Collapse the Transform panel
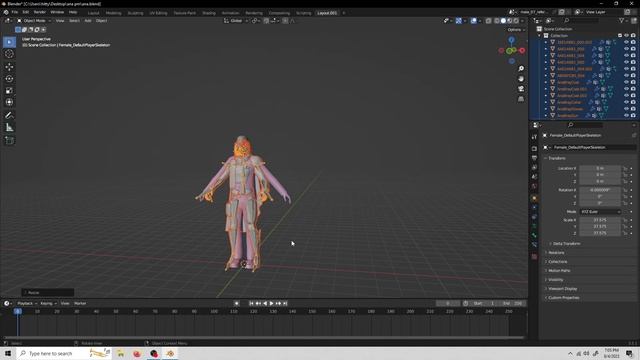Image resolution: width=640 pixels, height=360 pixels. tap(557, 158)
